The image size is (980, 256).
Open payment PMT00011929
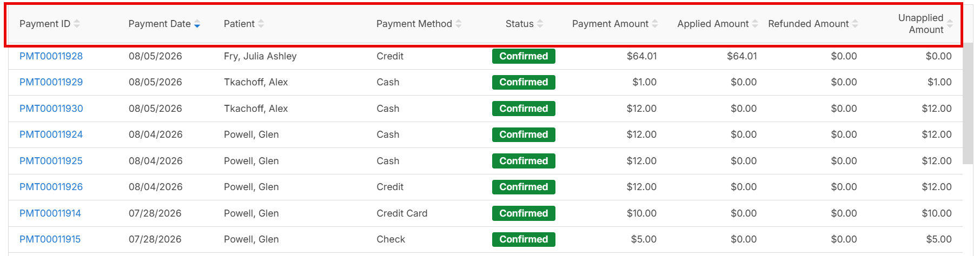tap(51, 82)
